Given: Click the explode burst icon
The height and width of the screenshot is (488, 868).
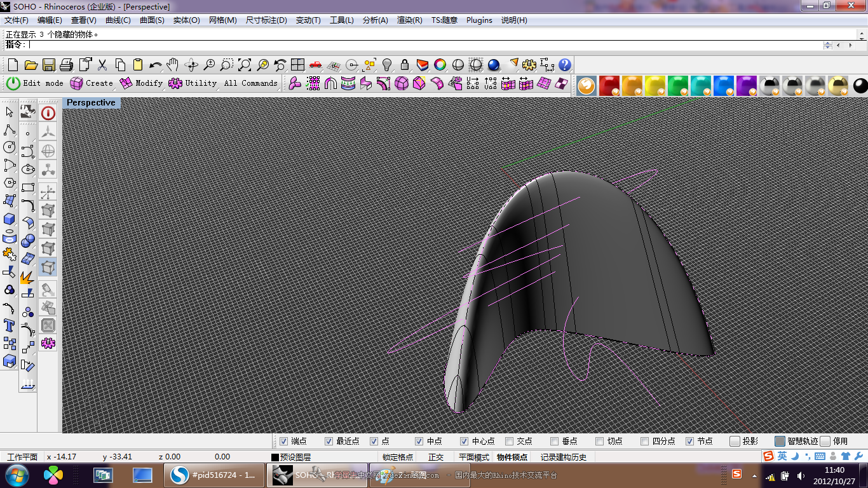Looking at the screenshot, I should click(x=28, y=277).
